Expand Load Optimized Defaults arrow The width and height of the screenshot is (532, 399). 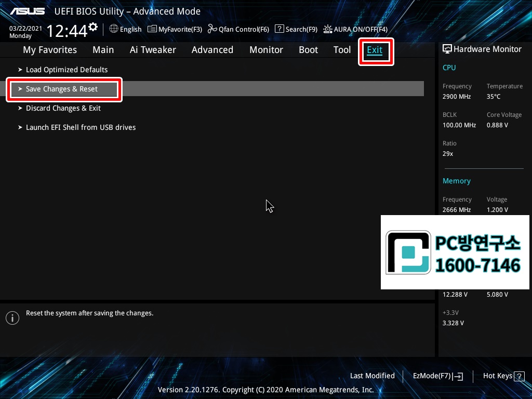click(x=20, y=70)
